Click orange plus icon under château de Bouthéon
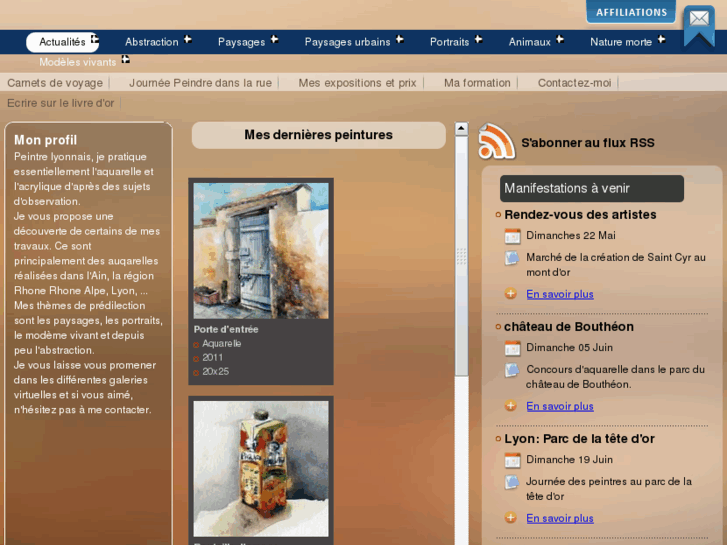This screenshot has width=727, height=545. pos(510,406)
